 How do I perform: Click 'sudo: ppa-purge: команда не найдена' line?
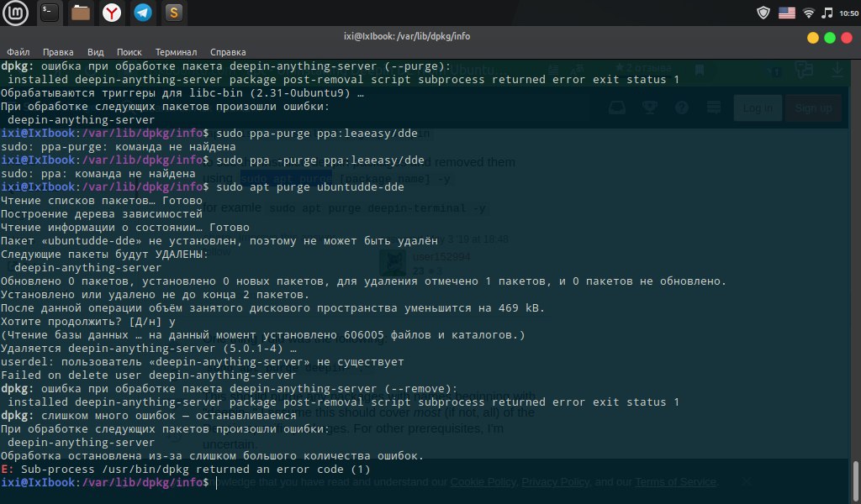(118, 147)
